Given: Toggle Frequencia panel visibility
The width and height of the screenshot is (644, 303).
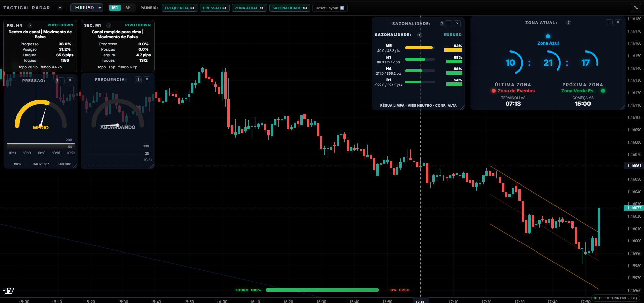Looking at the screenshot, I should point(179,8).
